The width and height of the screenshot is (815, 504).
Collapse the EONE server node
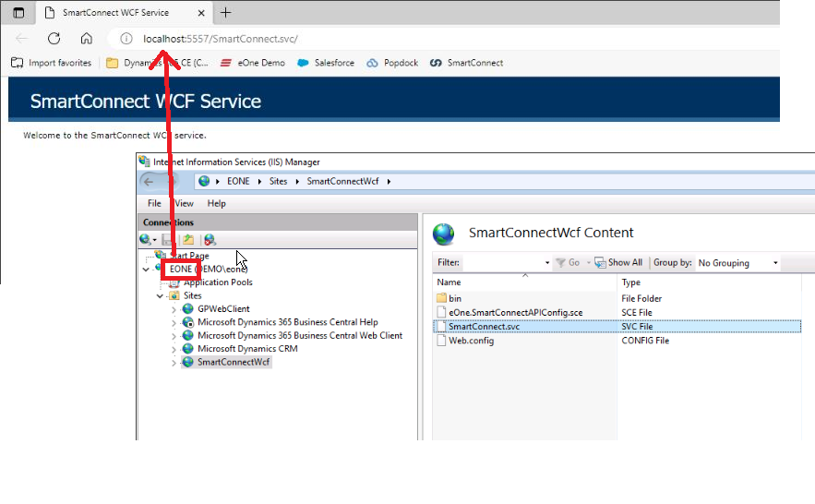[146, 270]
